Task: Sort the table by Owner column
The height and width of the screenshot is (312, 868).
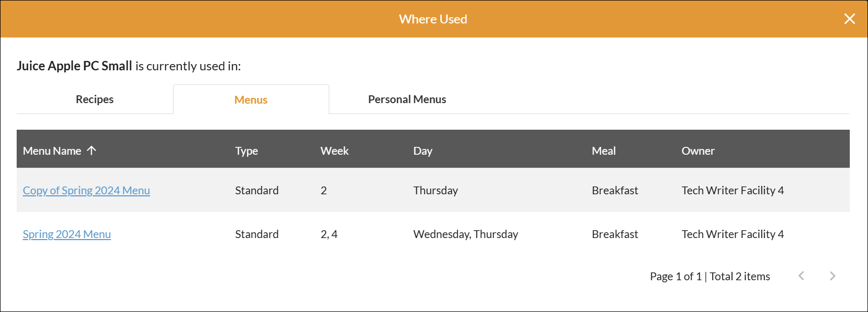Action: point(698,151)
